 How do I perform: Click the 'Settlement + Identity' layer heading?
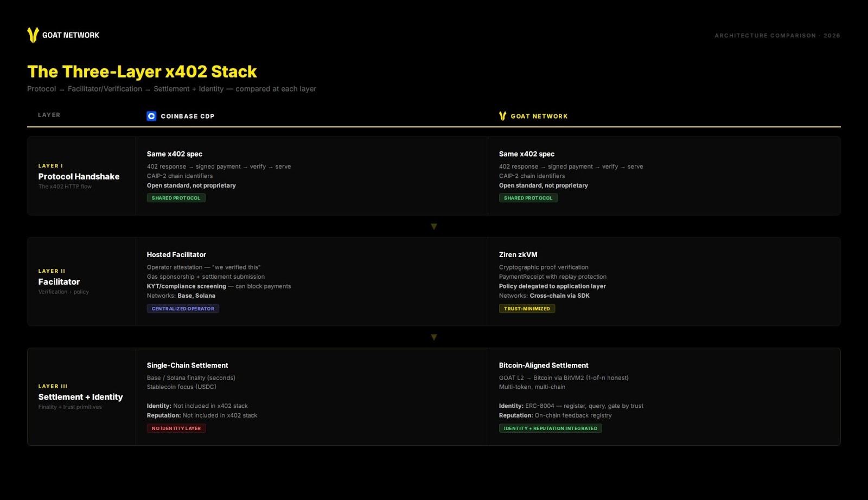(x=80, y=397)
